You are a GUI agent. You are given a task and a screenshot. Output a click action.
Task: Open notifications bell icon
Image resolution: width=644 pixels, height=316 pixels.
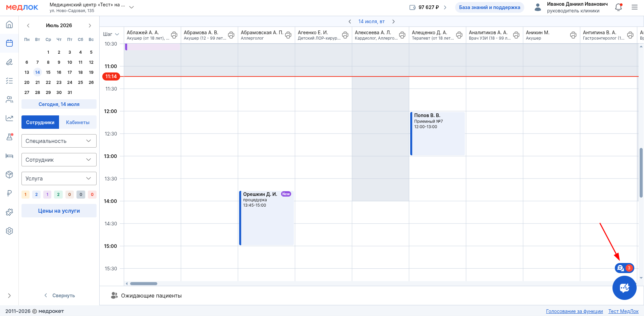point(619,7)
